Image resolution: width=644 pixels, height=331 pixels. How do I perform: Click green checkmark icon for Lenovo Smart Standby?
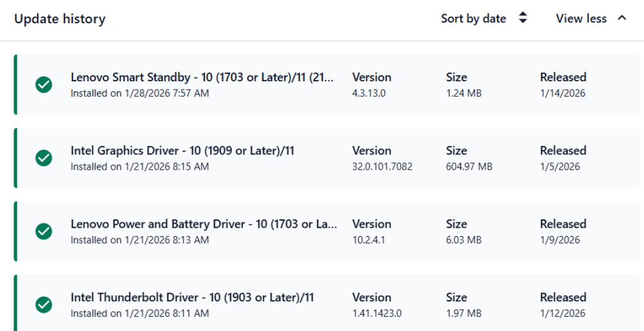tap(44, 85)
